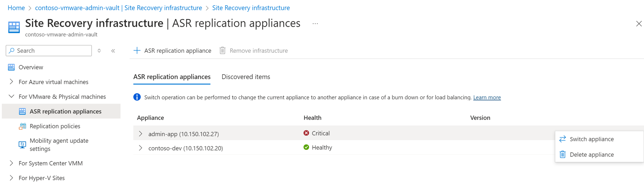Expand For Hyper-V Sites section
The width and height of the screenshot is (644, 186).
coord(11,178)
